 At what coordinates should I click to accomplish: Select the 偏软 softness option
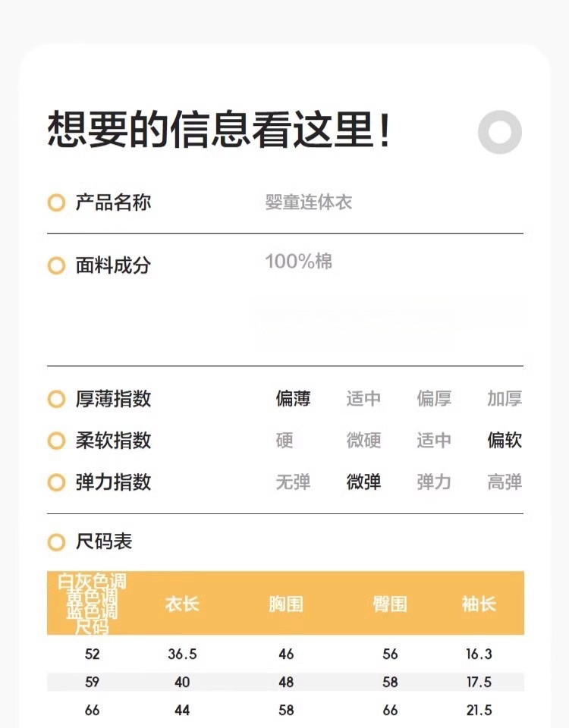(x=505, y=441)
